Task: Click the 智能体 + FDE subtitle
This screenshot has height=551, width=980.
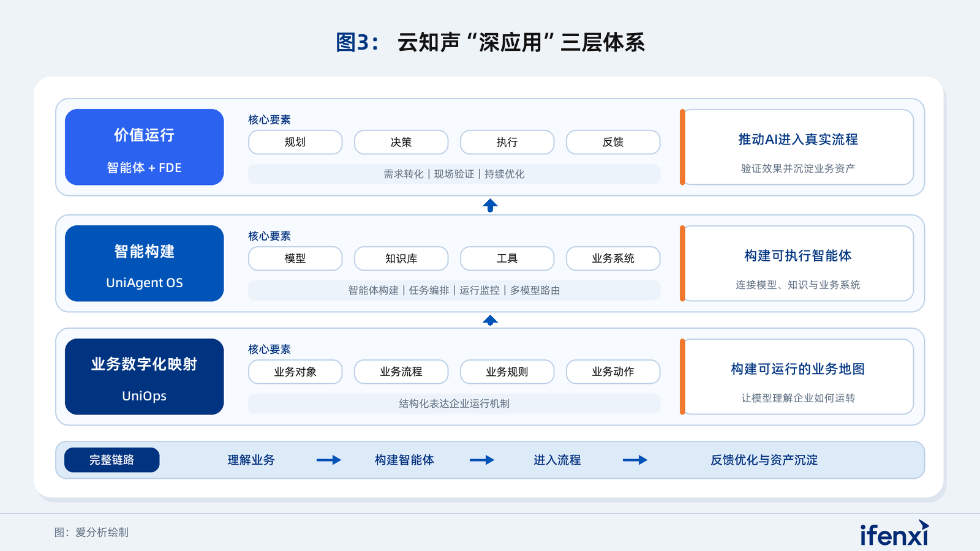Action: pos(145,168)
